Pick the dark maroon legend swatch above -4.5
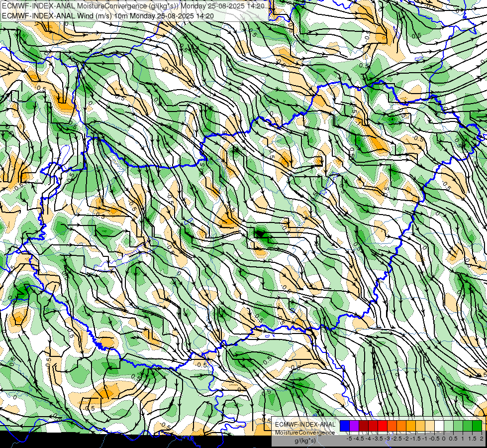 coord(364,426)
